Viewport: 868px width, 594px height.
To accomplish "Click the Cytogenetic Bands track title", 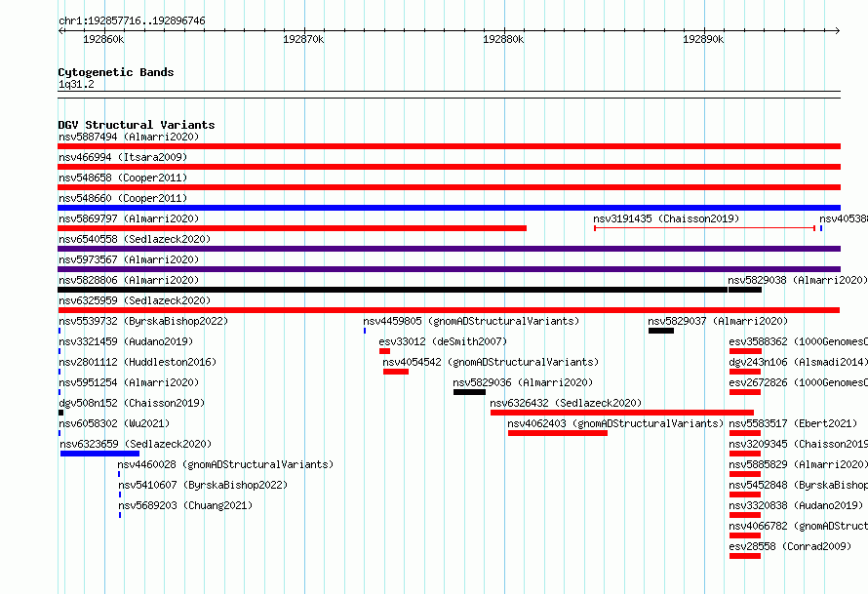I will (x=116, y=72).
